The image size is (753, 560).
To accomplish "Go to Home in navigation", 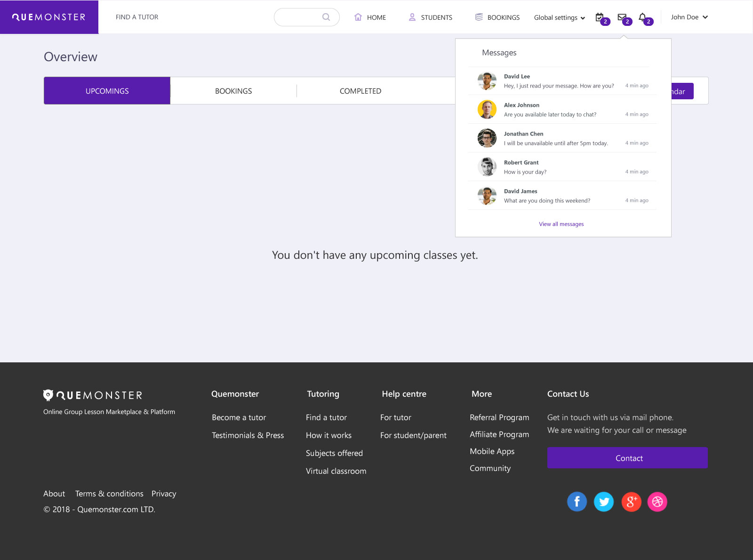I will coord(370,17).
